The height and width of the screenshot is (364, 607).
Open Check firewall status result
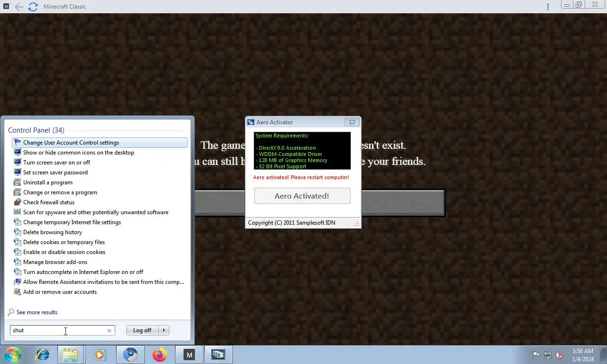click(100, 202)
